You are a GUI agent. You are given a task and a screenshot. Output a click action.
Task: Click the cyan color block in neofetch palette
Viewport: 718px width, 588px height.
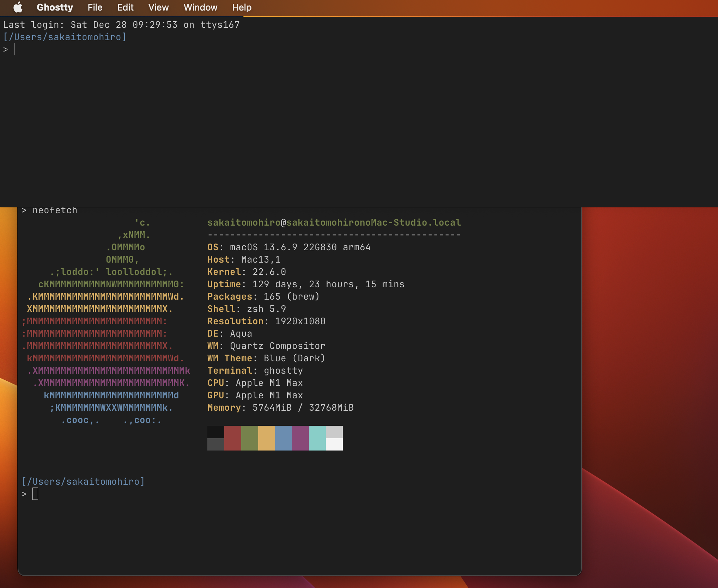[x=317, y=438]
